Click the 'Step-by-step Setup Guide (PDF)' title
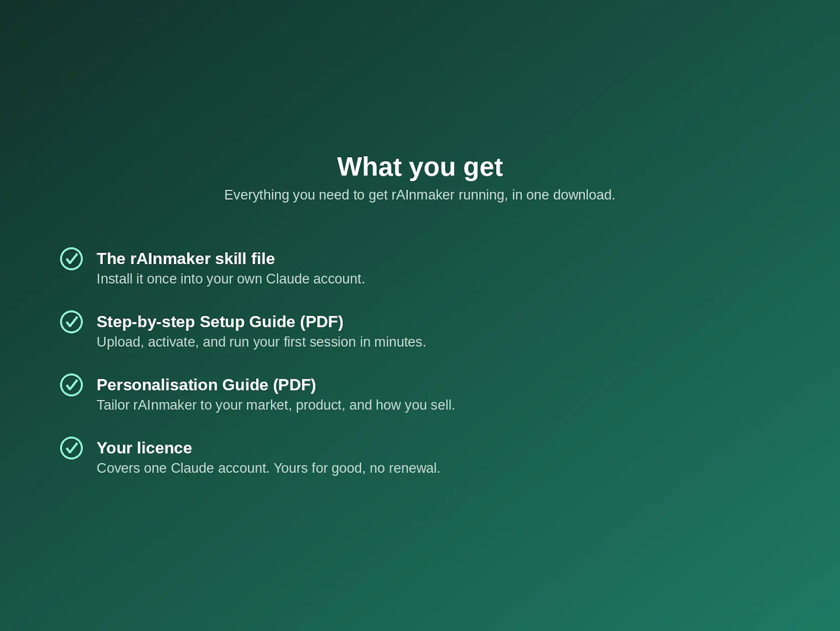The height and width of the screenshot is (631, 840). click(x=220, y=322)
